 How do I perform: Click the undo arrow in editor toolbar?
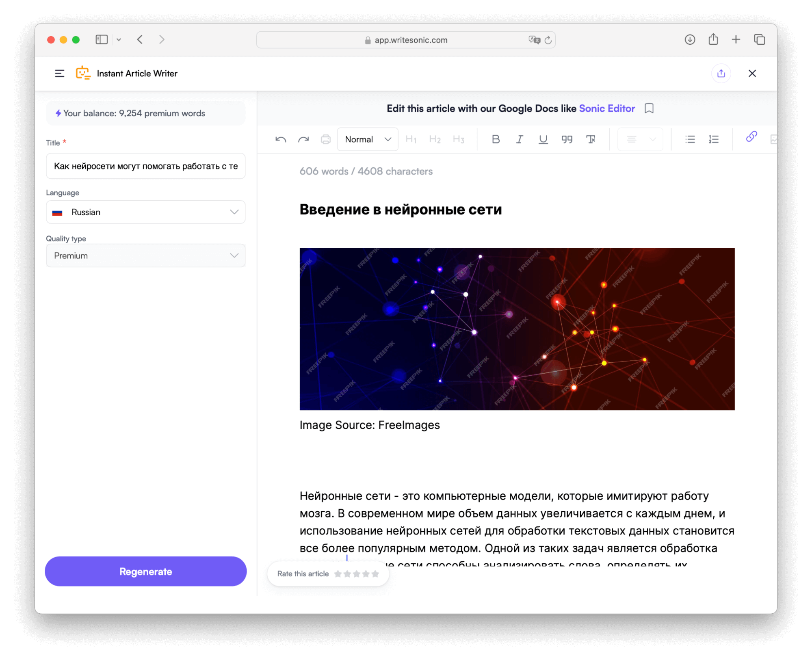coord(281,140)
